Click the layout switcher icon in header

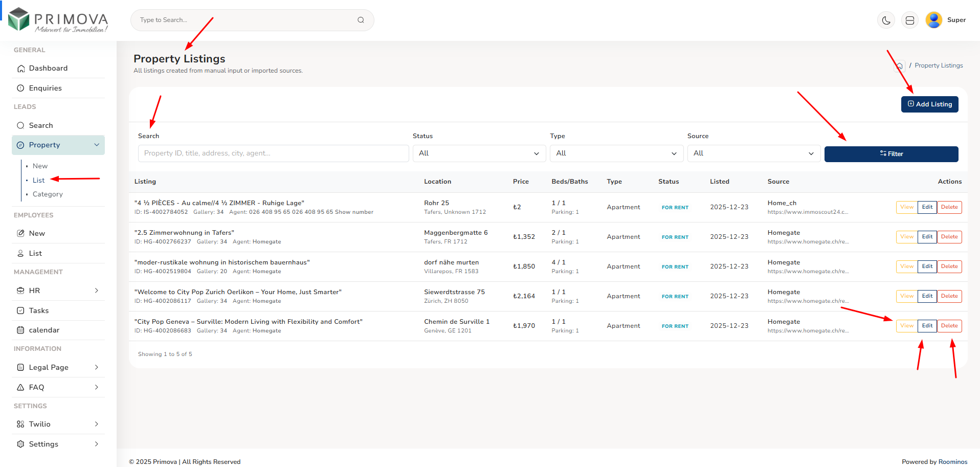click(909, 20)
